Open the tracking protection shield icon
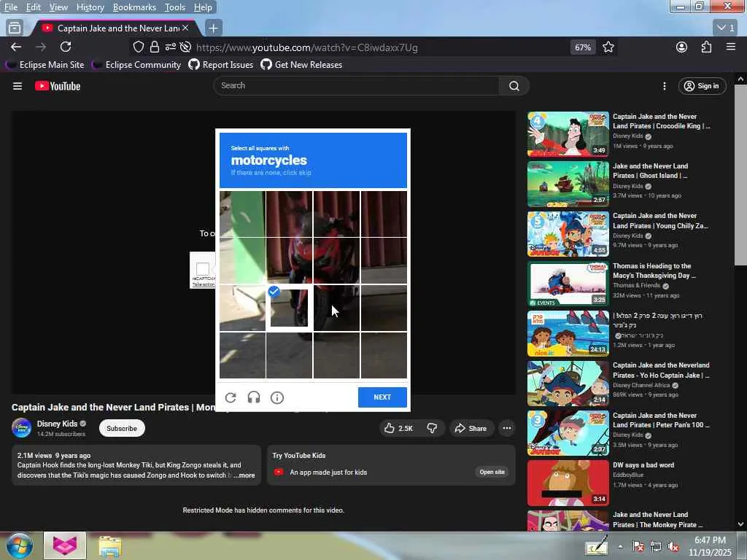 coord(138,47)
